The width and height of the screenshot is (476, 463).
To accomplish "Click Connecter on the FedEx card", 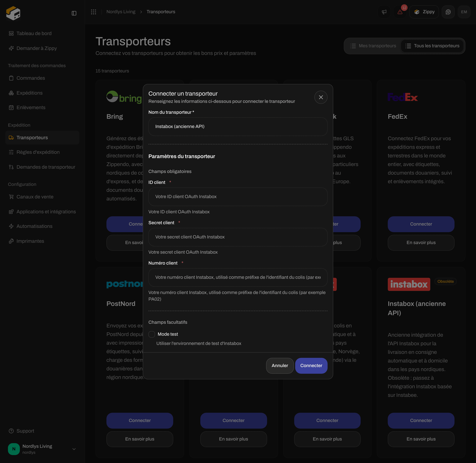I will pyautogui.click(x=421, y=224).
